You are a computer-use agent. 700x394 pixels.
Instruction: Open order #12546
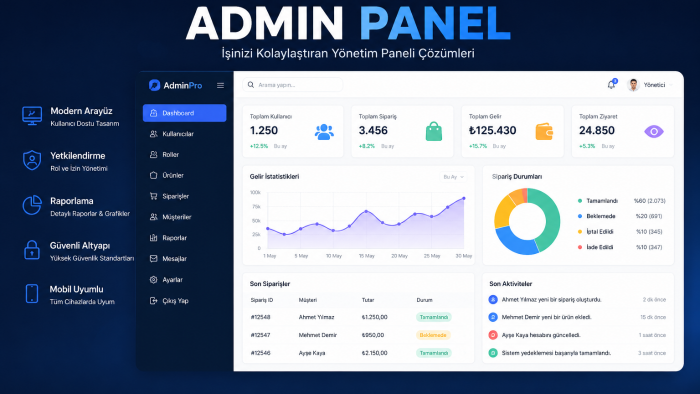tap(260, 353)
